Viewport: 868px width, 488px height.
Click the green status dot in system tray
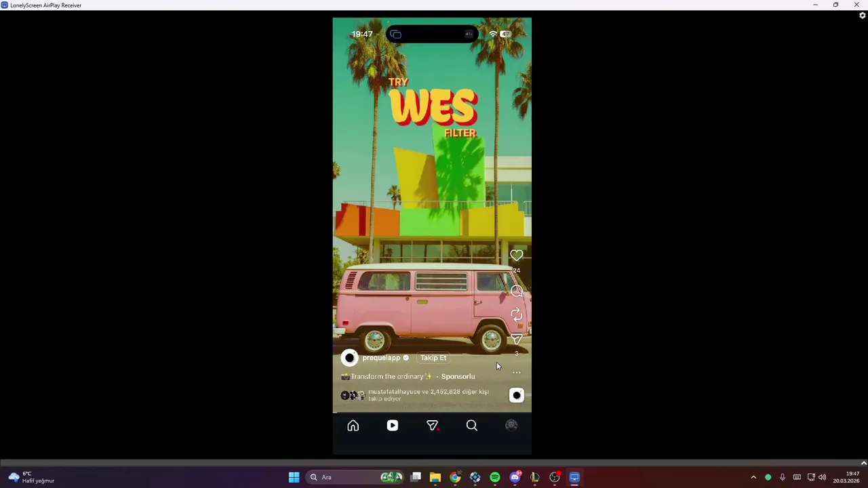(768, 477)
